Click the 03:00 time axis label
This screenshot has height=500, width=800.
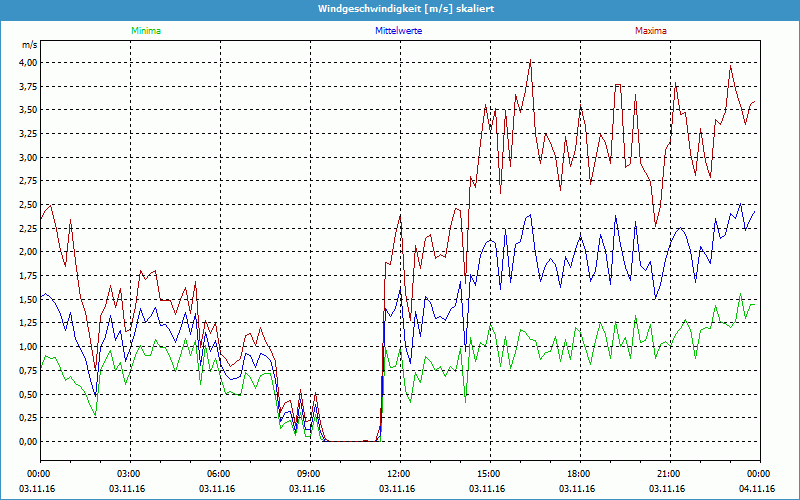point(130,474)
